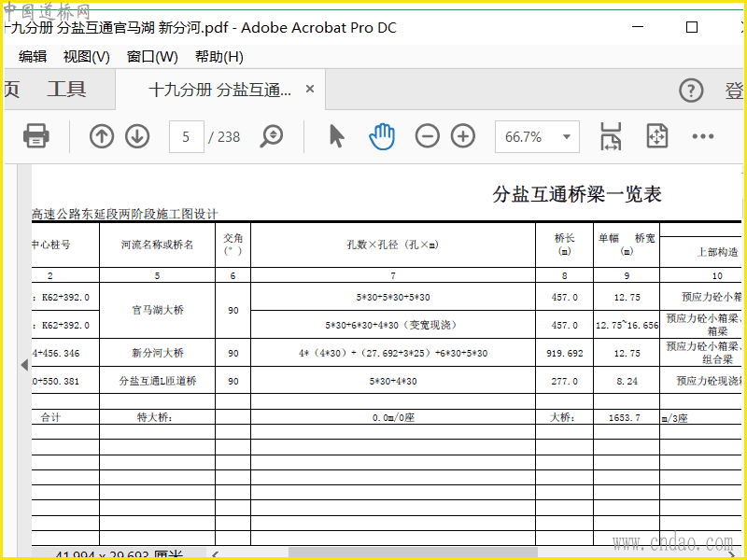This screenshot has height=560, width=747.
Task: Click the 分盐互通L匝道桥 cell
Action: click(x=158, y=381)
